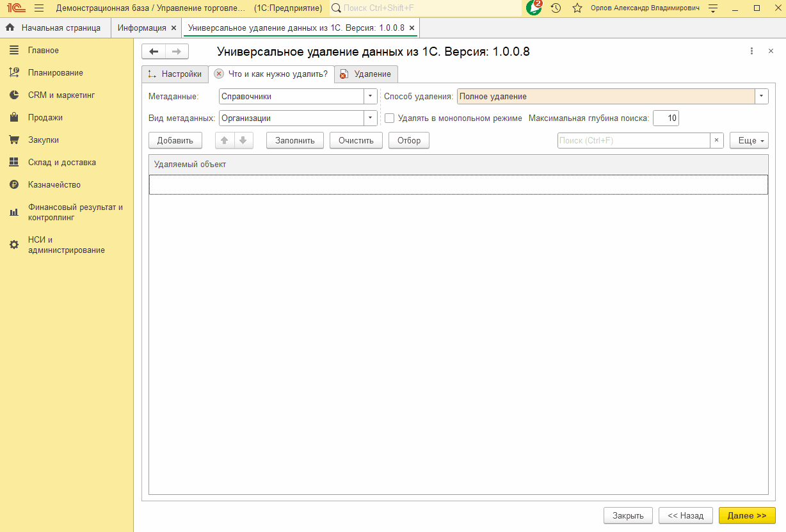Move row down with arrow button
The height and width of the screenshot is (532, 786).
[x=243, y=140]
